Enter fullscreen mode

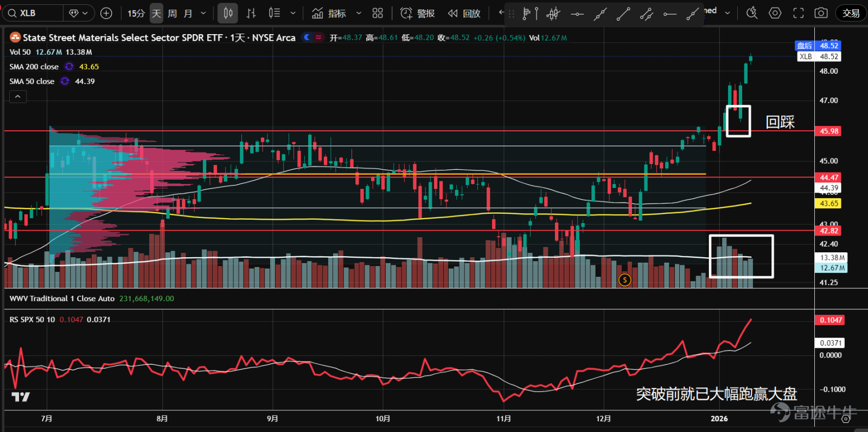tap(799, 13)
